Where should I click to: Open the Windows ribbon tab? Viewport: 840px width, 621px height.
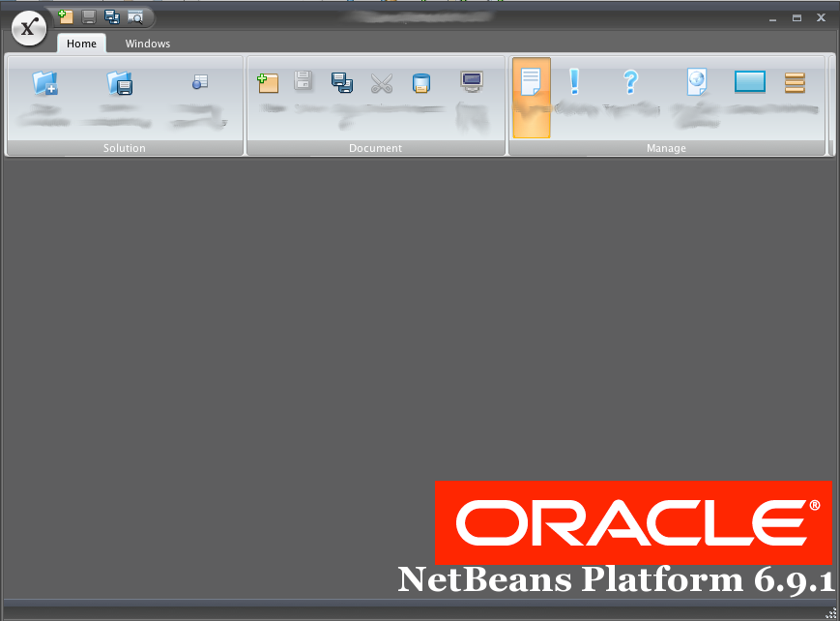[147, 44]
